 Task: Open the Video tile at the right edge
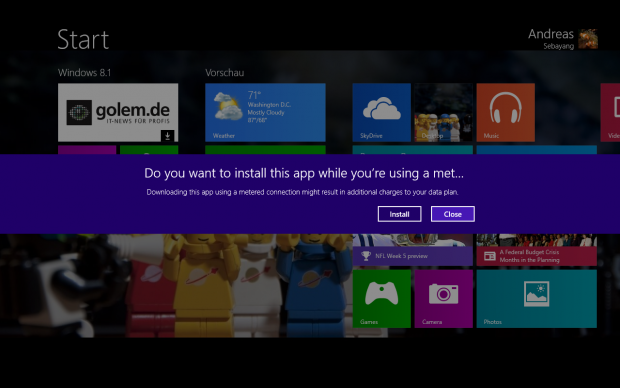click(x=610, y=112)
